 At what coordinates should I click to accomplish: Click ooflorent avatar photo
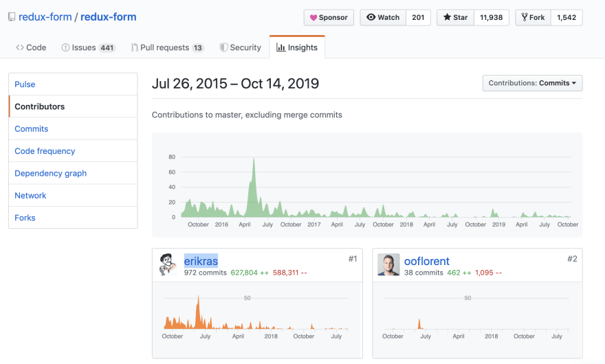388,264
